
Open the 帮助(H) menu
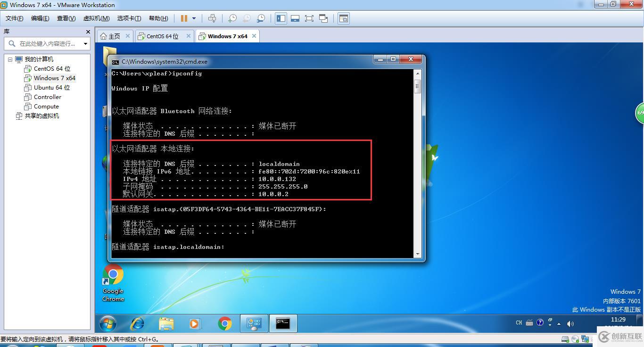click(x=158, y=18)
